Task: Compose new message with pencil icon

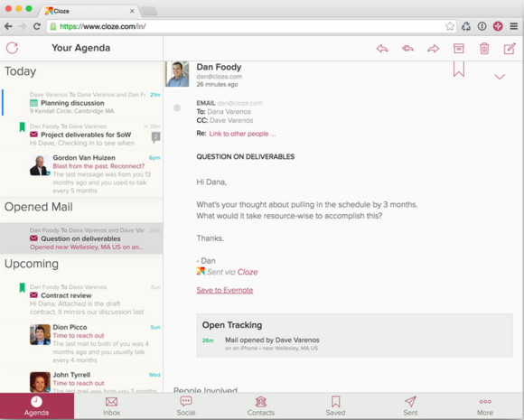Action: click(510, 49)
